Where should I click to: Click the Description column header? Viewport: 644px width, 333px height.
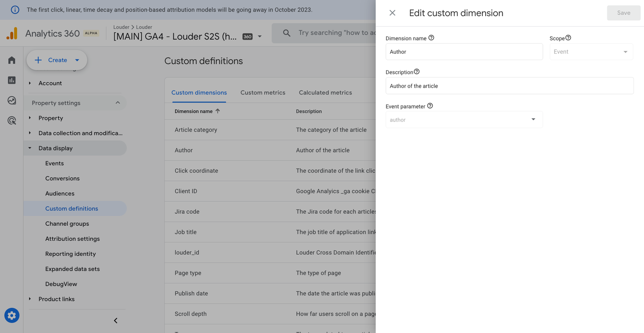point(309,111)
